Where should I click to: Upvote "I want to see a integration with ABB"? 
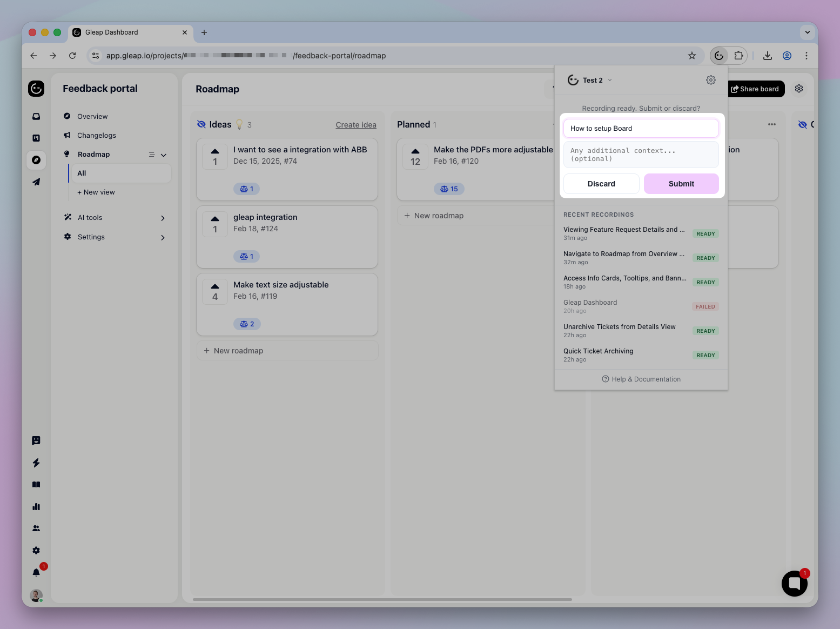pos(215,157)
